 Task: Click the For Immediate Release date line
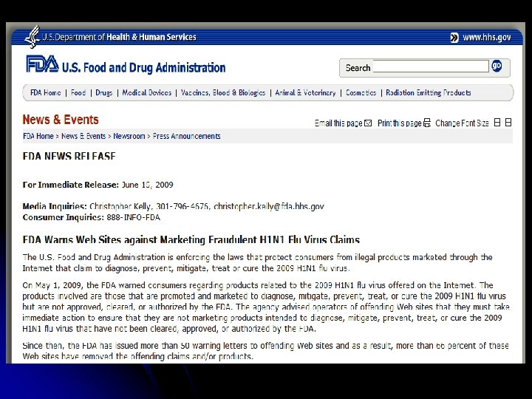coord(98,185)
